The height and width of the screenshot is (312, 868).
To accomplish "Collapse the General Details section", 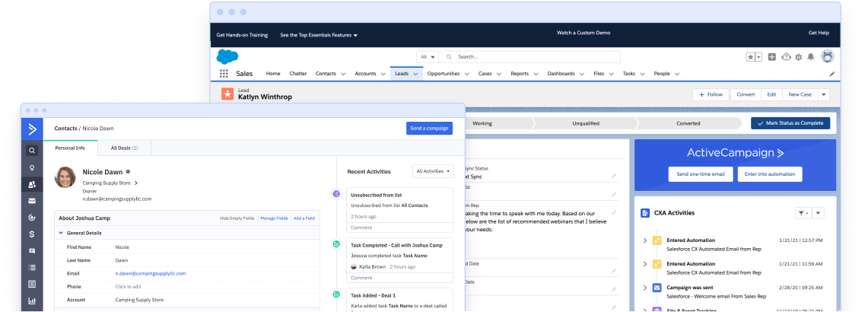I will click(61, 233).
